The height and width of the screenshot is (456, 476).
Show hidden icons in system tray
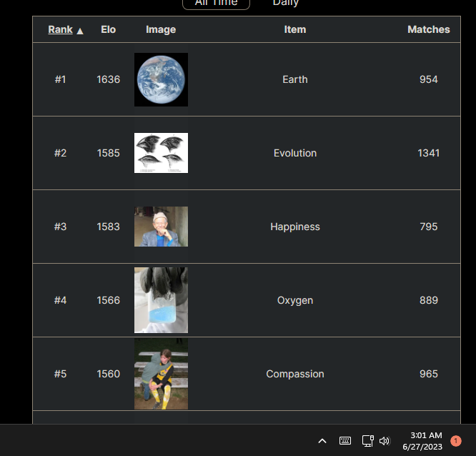322,441
